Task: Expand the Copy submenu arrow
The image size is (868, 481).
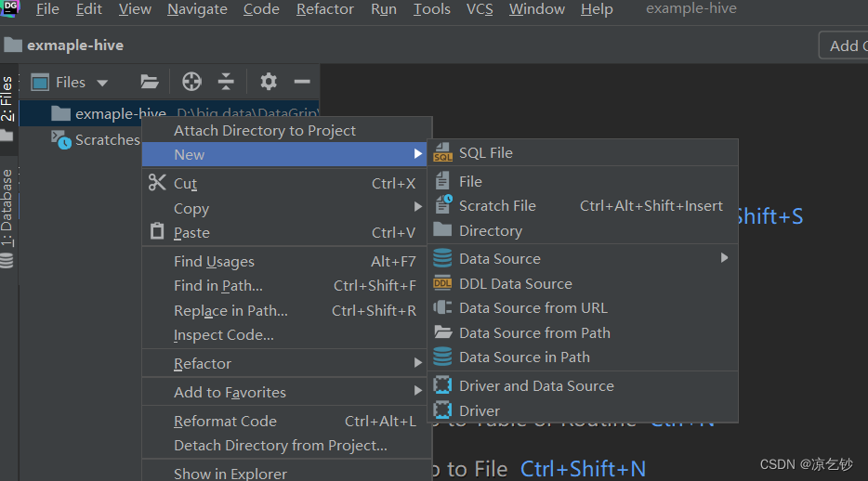Action: click(418, 207)
